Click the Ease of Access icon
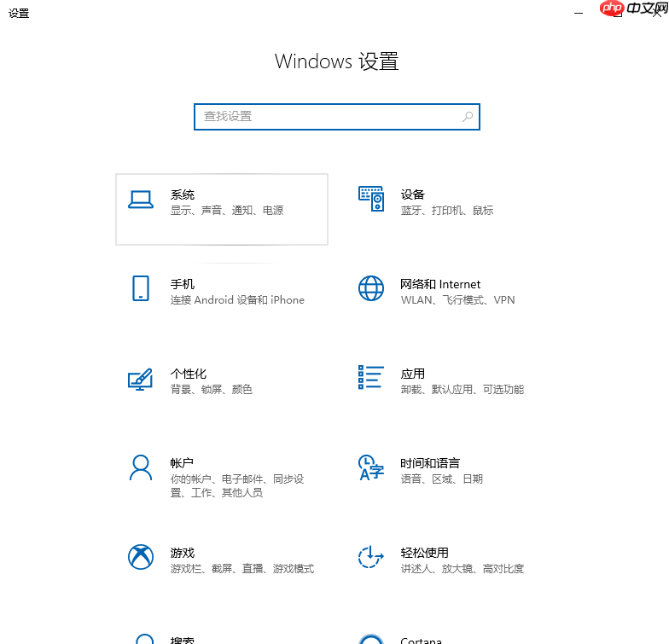Viewport: 669px width, 644px height. pyautogui.click(x=370, y=557)
